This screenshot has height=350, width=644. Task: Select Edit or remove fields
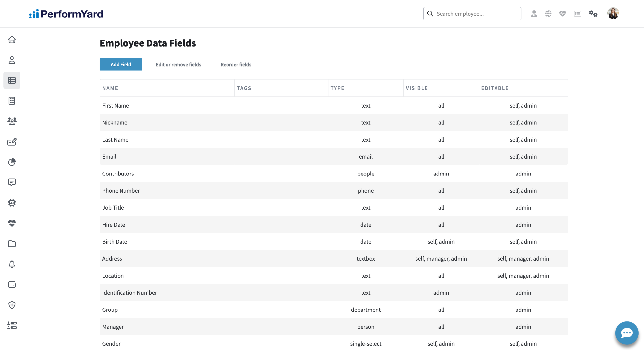[178, 65]
